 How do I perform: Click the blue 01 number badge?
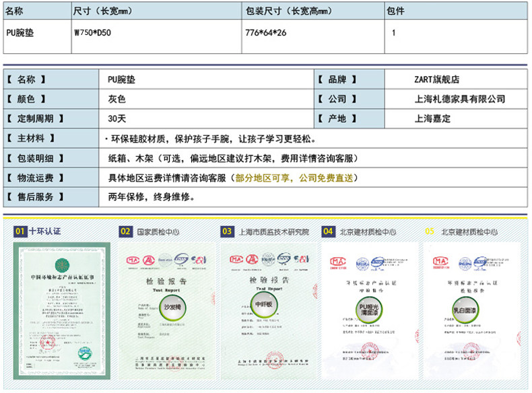tap(20, 231)
